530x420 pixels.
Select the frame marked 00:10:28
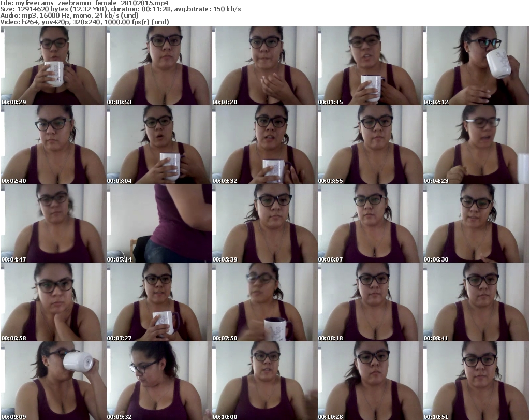[371, 381]
